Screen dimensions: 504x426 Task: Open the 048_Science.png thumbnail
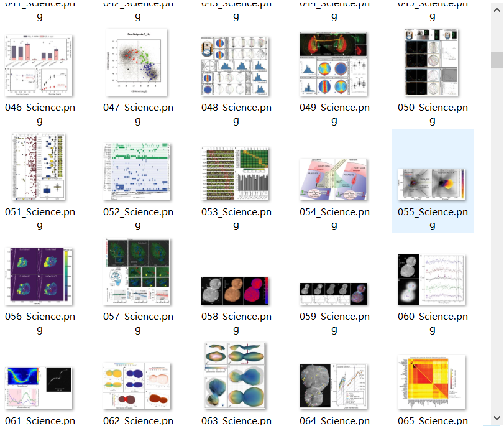[235, 66]
